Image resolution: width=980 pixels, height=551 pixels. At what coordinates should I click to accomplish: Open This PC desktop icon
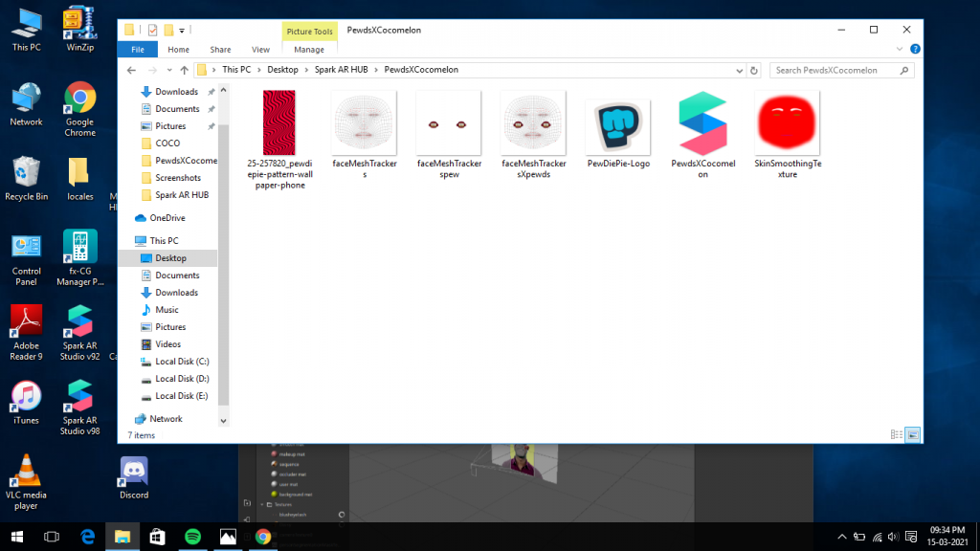[x=26, y=30]
